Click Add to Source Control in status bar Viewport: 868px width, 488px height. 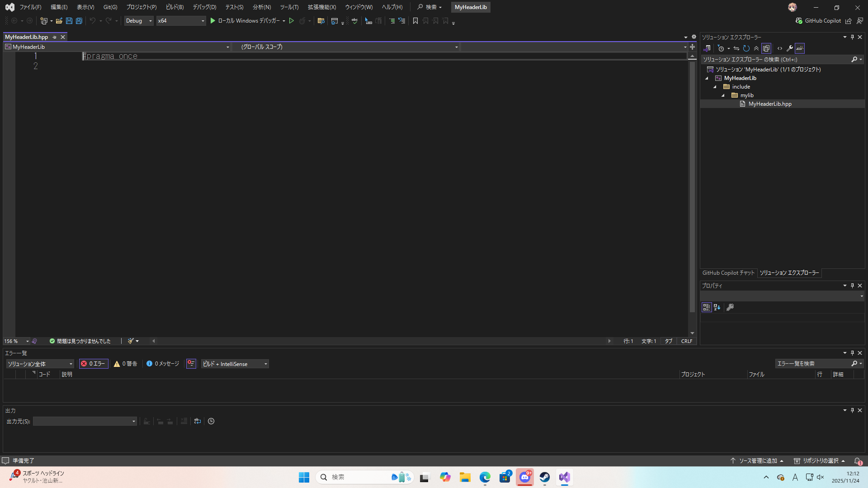tap(757, 461)
